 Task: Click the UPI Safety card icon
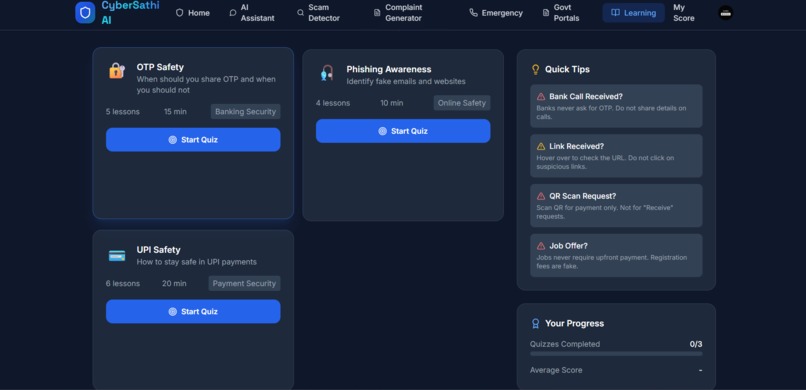(x=117, y=255)
